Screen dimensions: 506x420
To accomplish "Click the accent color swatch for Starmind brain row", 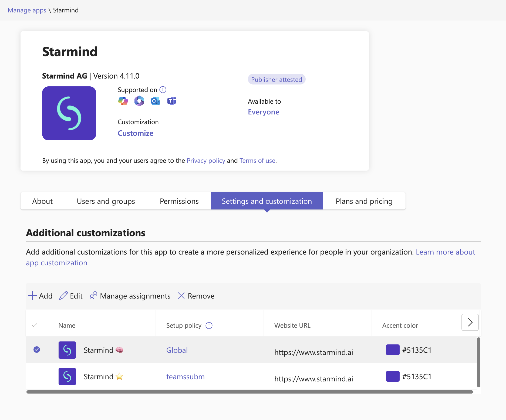I will 393,350.
